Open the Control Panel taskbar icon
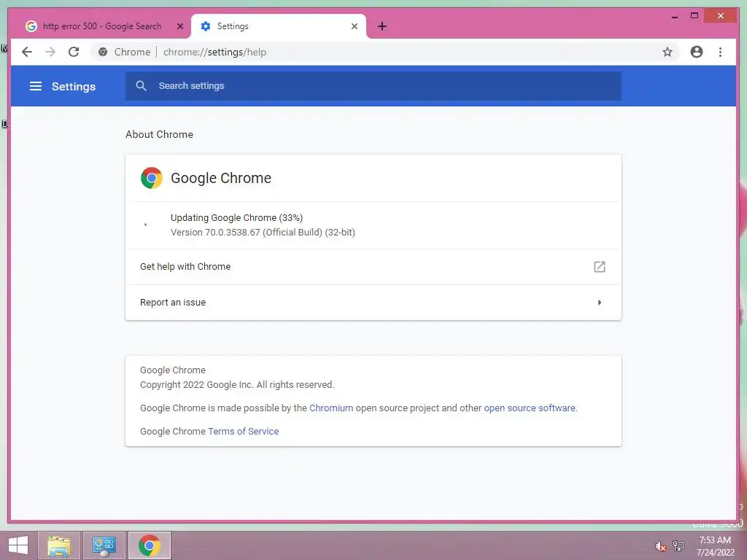This screenshot has height=560, width=747. (104, 545)
